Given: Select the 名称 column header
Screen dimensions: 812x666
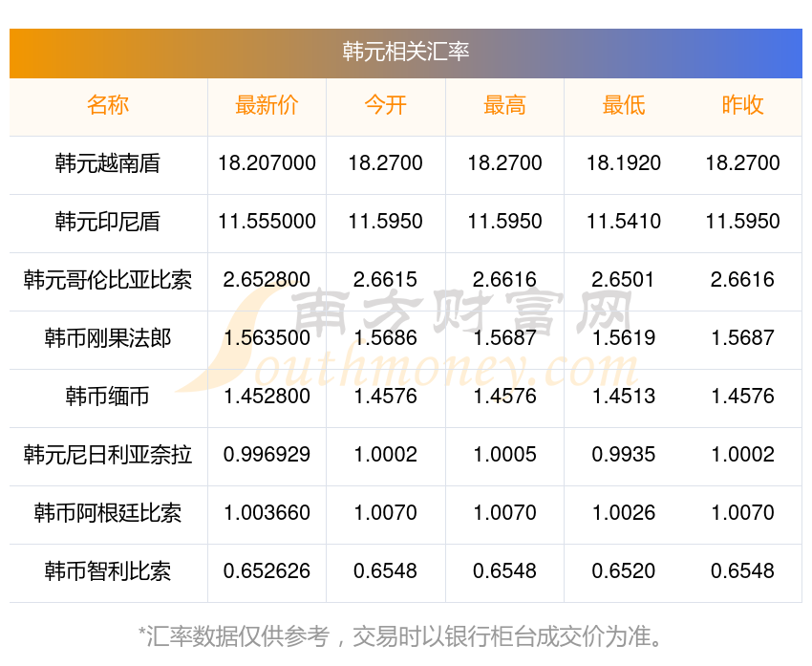Looking at the screenshot, I should coord(108,105).
